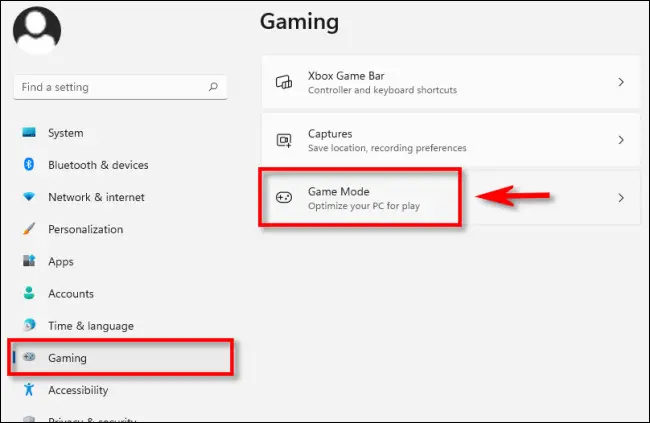Open the Personalization paintbrush icon
Image resolution: width=650 pixels, height=423 pixels.
(29, 229)
